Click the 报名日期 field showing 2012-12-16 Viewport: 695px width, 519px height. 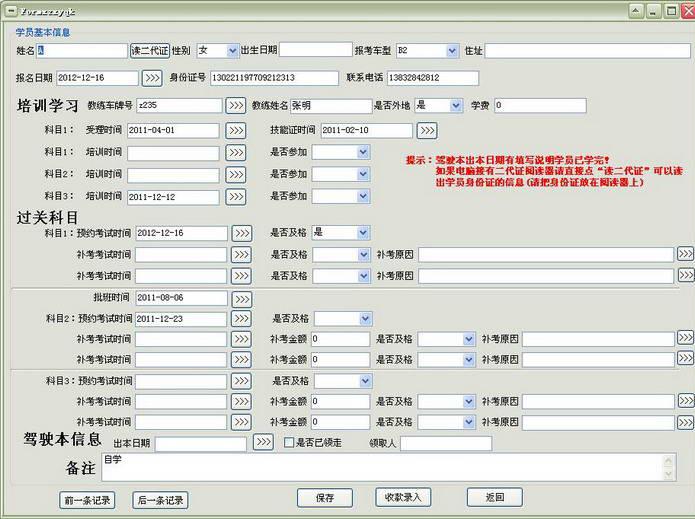pyautogui.click(x=97, y=78)
